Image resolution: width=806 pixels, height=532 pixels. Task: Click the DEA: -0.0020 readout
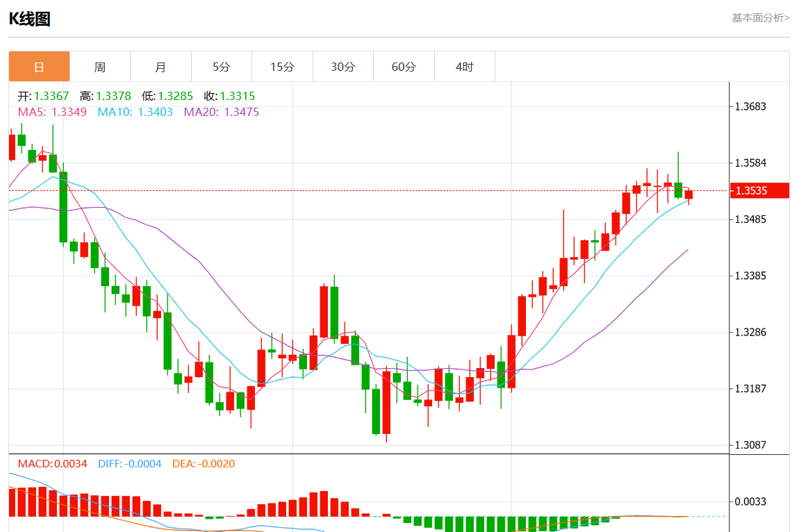(x=204, y=464)
